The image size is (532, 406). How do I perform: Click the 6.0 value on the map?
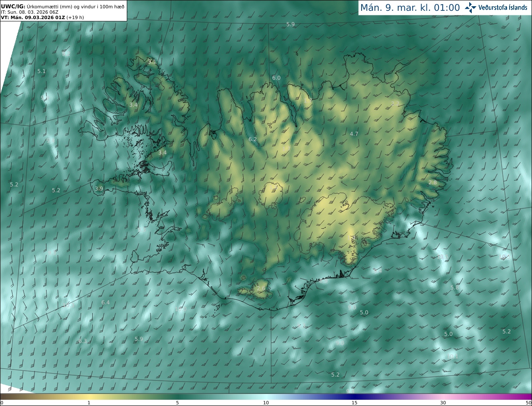click(276, 78)
